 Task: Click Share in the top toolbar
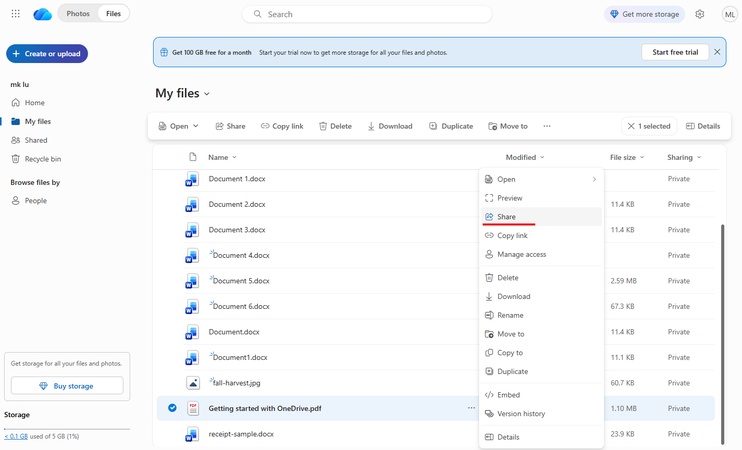(230, 126)
